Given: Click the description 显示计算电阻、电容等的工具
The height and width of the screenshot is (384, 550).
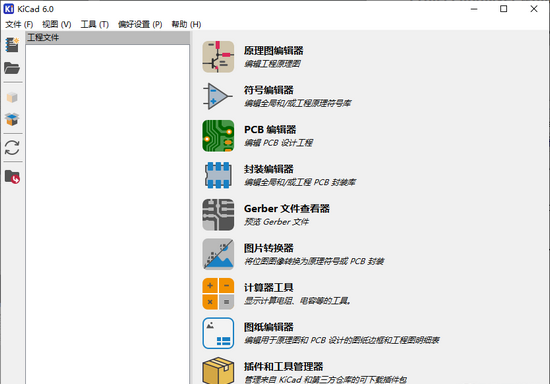Looking at the screenshot, I should [x=297, y=301].
